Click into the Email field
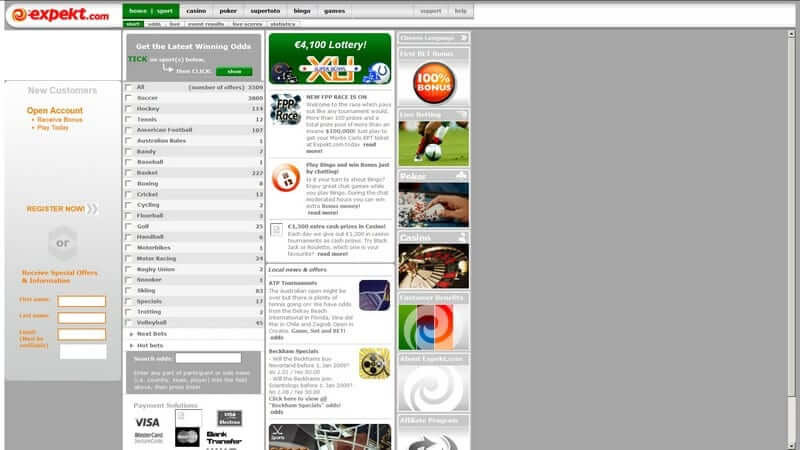Screen dimensions: 800x450 [x=82, y=334]
